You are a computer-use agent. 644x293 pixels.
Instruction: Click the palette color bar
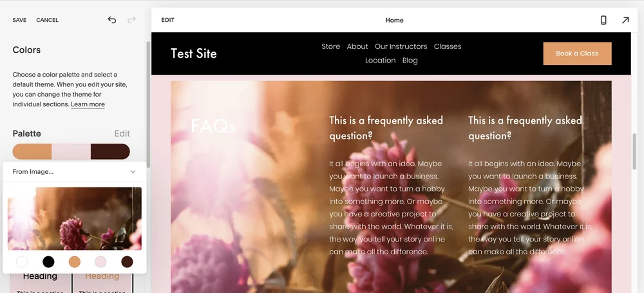tap(71, 151)
